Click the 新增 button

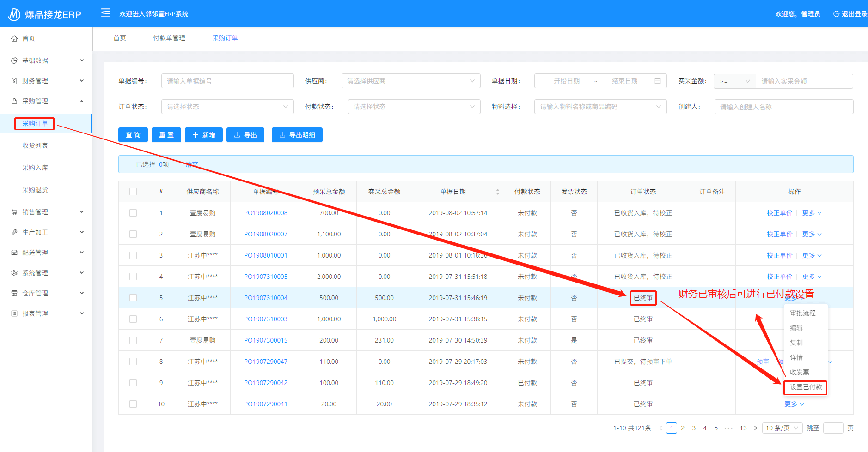click(x=204, y=135)
